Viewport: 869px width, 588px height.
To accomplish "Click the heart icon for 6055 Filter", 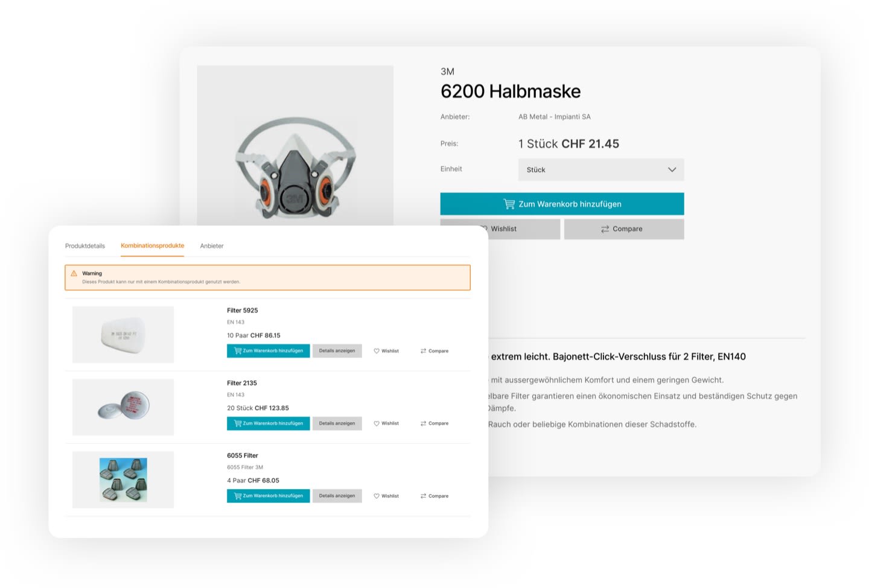I will coord(377,496).
